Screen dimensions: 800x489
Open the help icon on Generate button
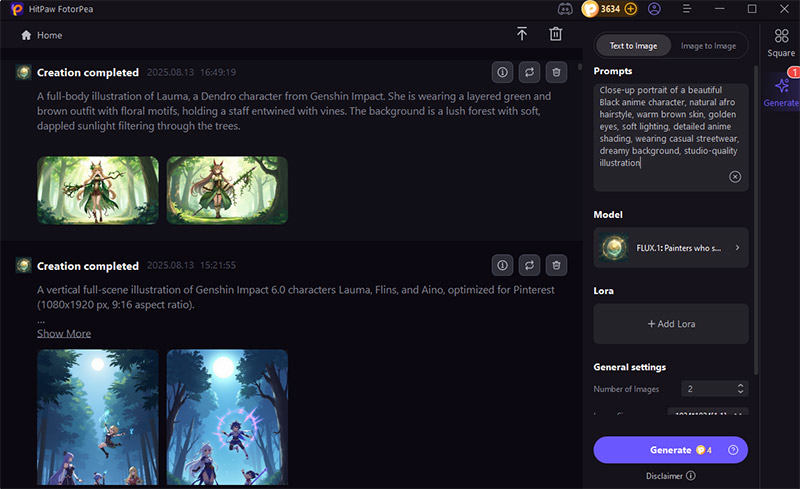[733, 450]
